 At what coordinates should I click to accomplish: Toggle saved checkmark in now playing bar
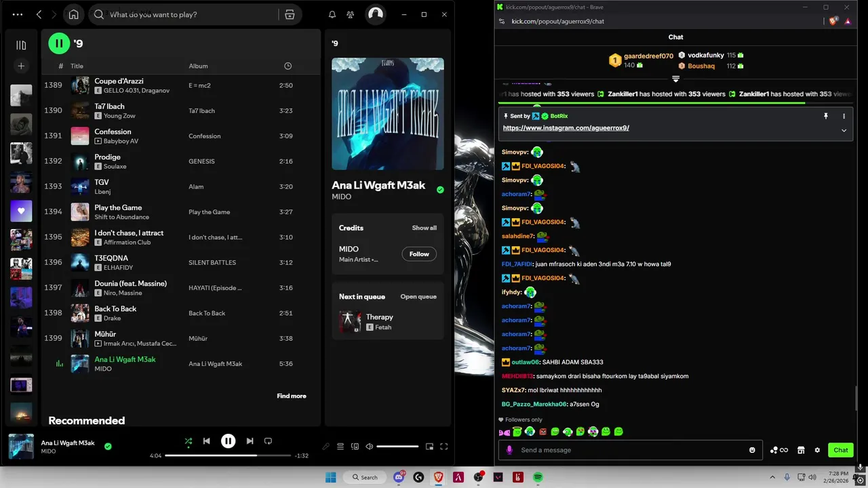click(x=108, y=446)
